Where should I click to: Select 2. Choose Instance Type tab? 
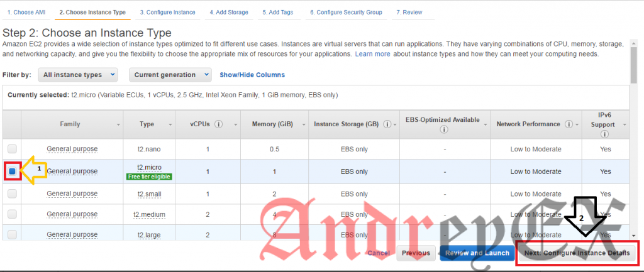click(x=92, y=13)
